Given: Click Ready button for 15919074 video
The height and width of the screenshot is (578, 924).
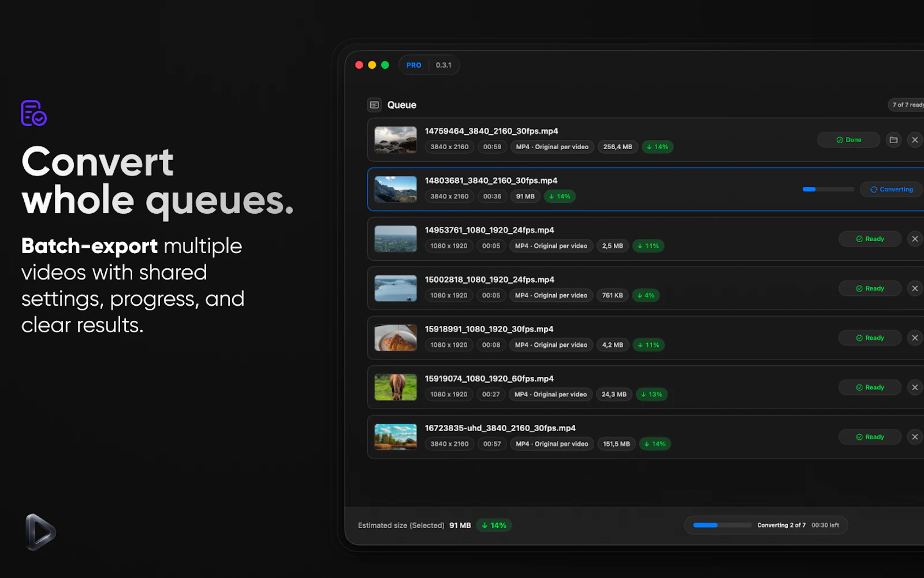Looking at the screenshot, I should 870,387.
